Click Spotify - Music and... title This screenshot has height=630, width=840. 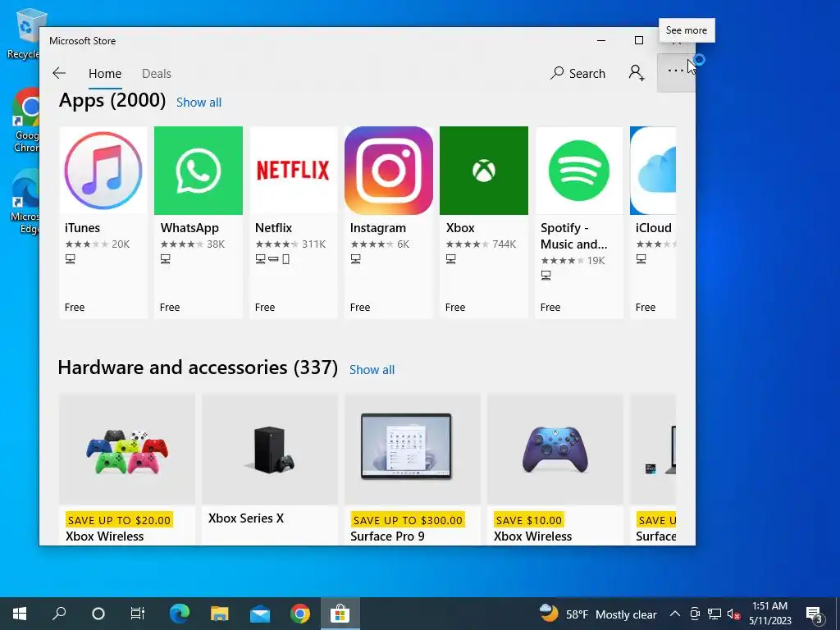[573, 236]
